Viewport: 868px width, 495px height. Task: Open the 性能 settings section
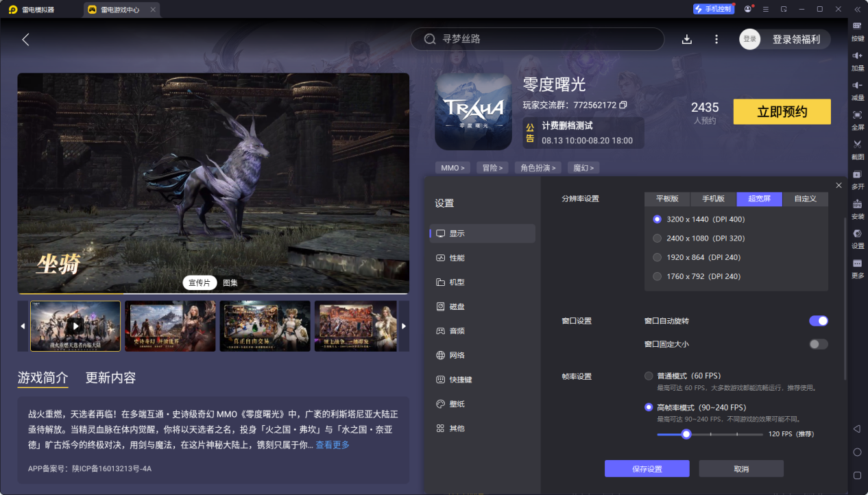tap(482, 258)
